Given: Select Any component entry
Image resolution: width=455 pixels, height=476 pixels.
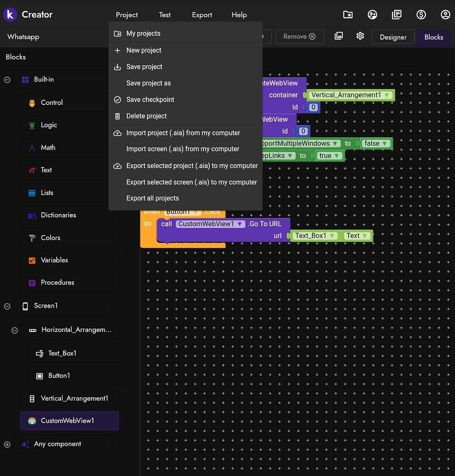Looking at the screenshot, I should coord(62,444).
